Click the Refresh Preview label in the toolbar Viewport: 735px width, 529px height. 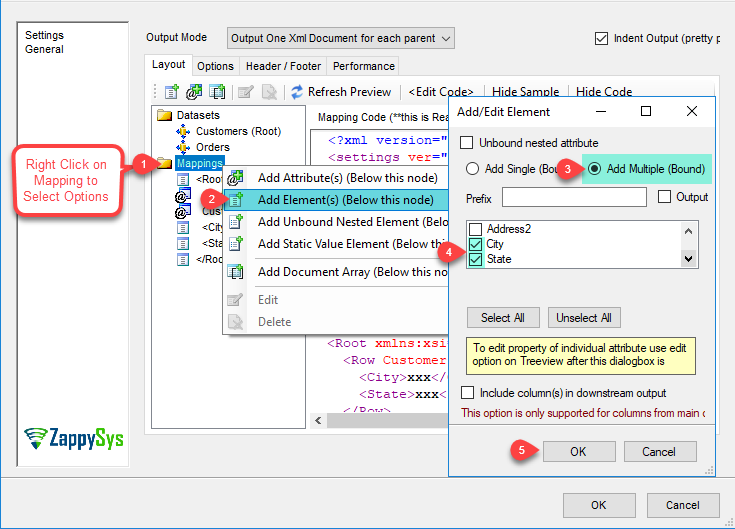[x=349, y=92]
